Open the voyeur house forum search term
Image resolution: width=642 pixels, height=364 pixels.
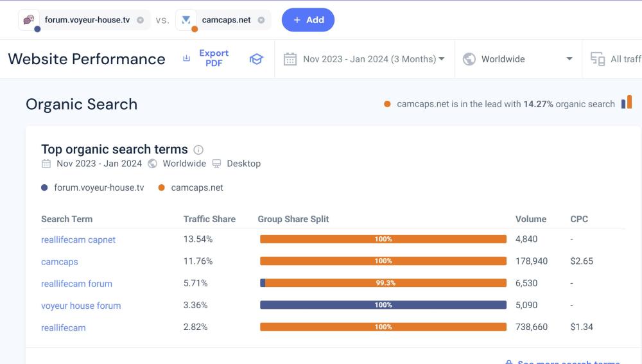coord(81,306)
